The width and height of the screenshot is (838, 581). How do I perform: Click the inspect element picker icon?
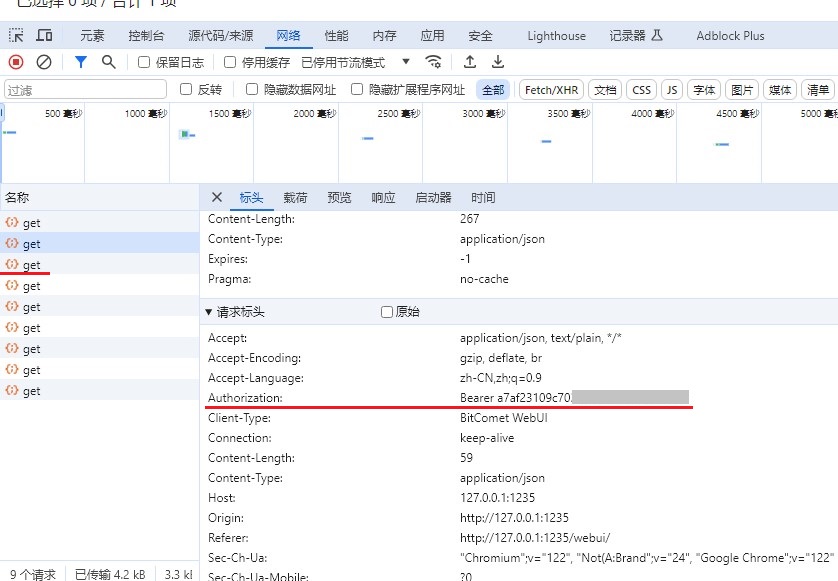pos(16,36)
